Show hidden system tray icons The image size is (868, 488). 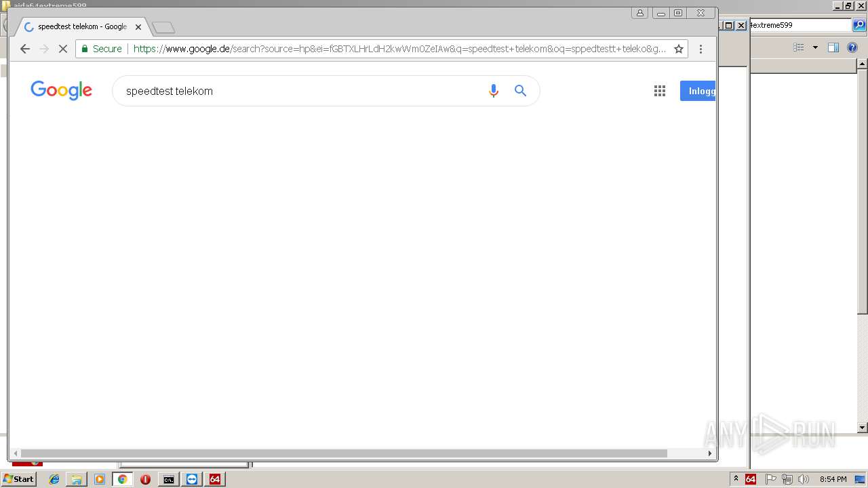tap(736, 479)
